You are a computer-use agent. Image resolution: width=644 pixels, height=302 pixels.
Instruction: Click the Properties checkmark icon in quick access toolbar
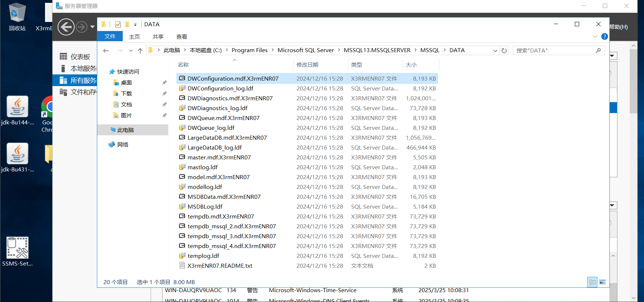pyautogui.click(x=118, y=24)
